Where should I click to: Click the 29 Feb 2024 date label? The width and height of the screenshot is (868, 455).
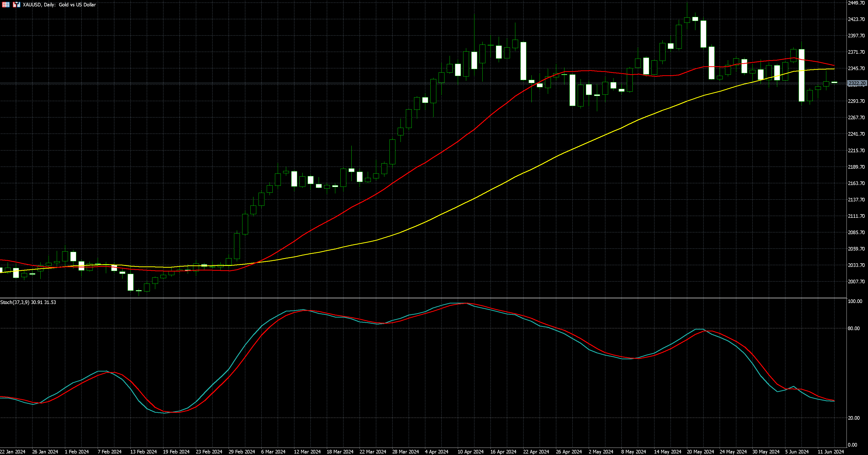coord(242,452)
